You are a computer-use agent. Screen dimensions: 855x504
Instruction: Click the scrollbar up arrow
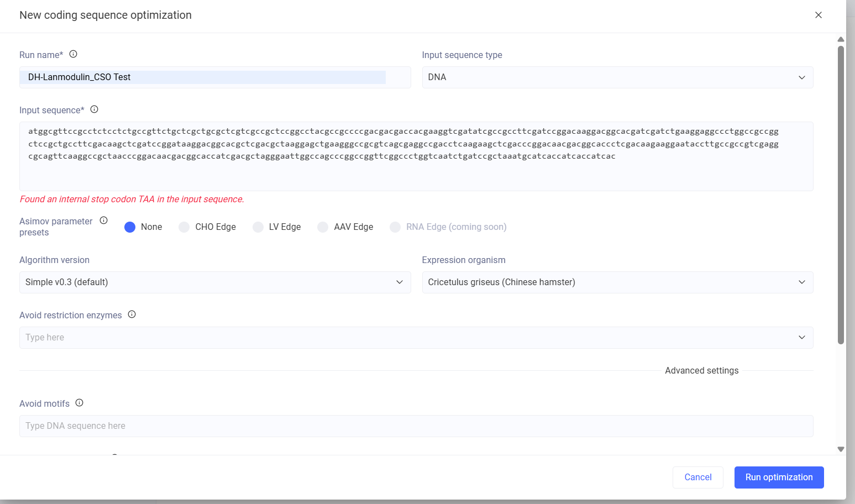[841, 39]
